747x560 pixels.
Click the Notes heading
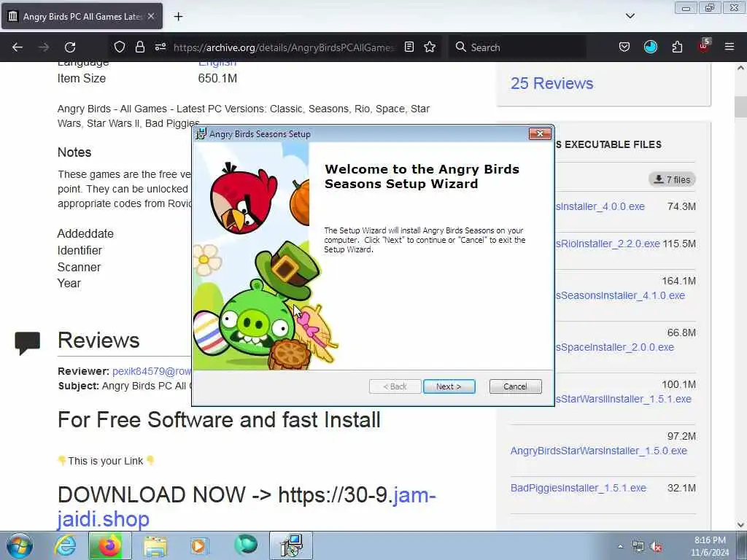click(74, 152)
